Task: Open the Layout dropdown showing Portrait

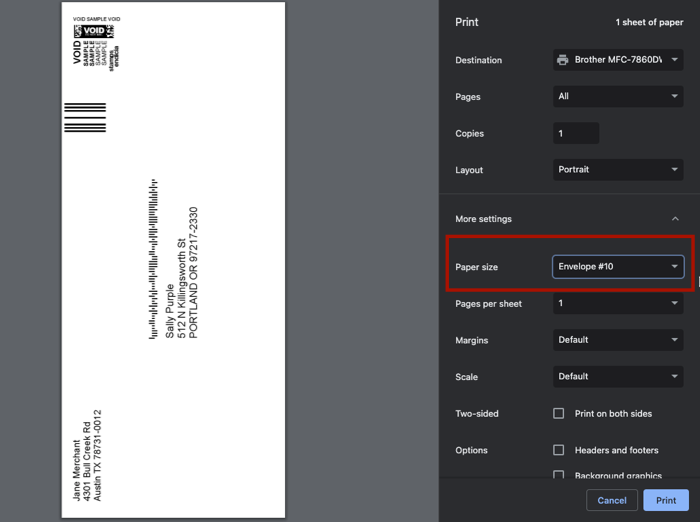Action: (618, 170)
